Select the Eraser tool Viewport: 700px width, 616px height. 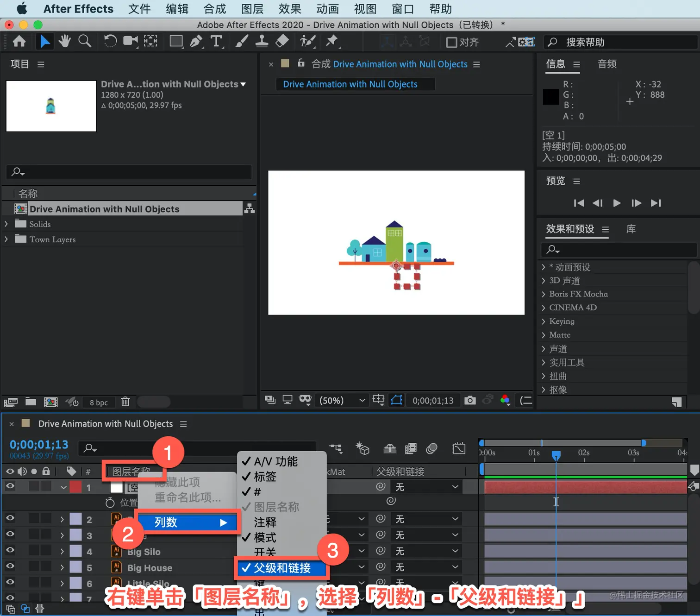(x=282, y=42)
